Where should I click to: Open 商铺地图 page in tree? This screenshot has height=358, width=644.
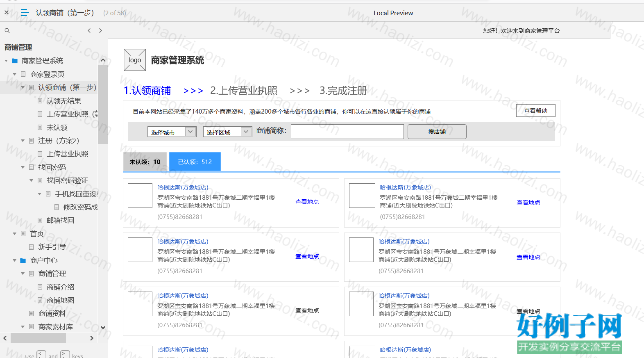(60, 300)
